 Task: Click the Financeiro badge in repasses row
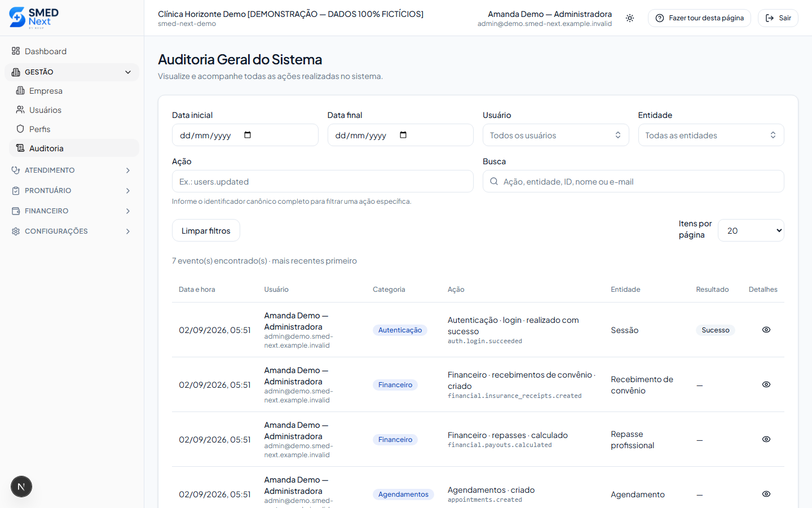pos(395,440)
